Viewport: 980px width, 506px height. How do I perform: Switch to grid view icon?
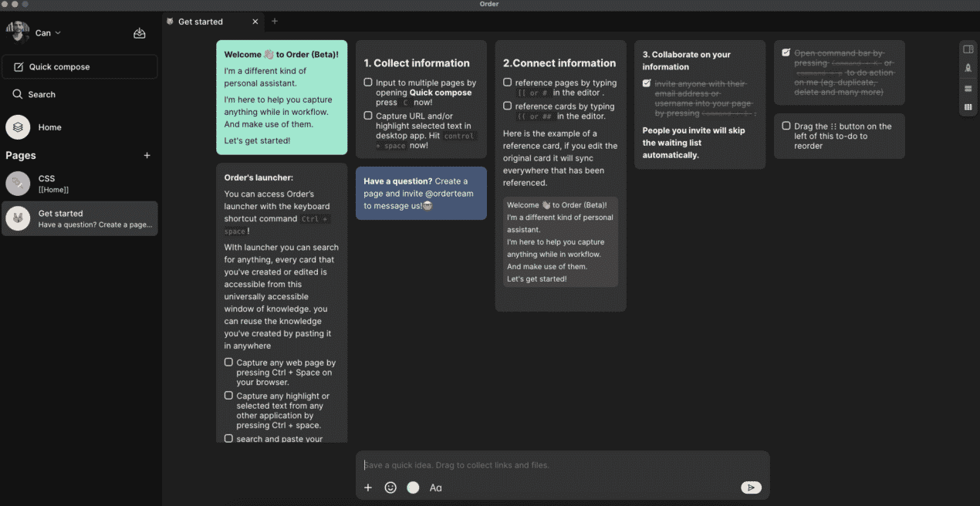click(x=968, y=107)
